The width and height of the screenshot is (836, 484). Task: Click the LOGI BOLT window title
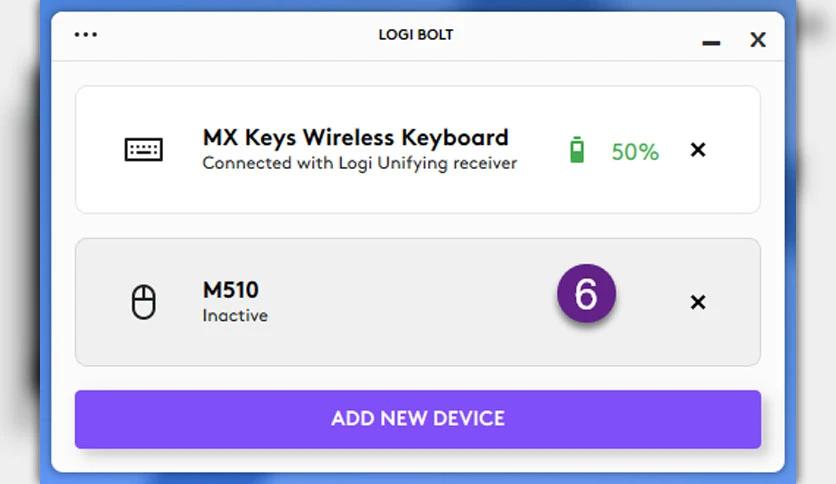point(416,35)
